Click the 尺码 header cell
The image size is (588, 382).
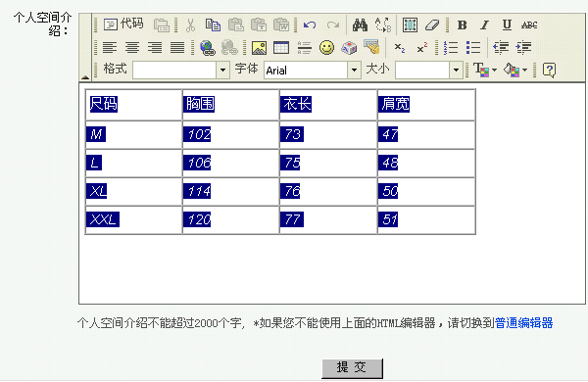pyautogui.click(x=133, y=105)
